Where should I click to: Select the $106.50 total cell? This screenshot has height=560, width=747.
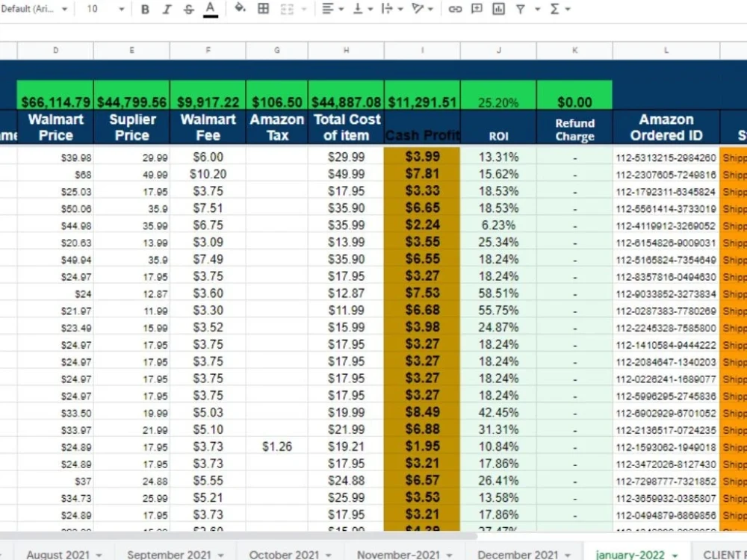[277, 96]
